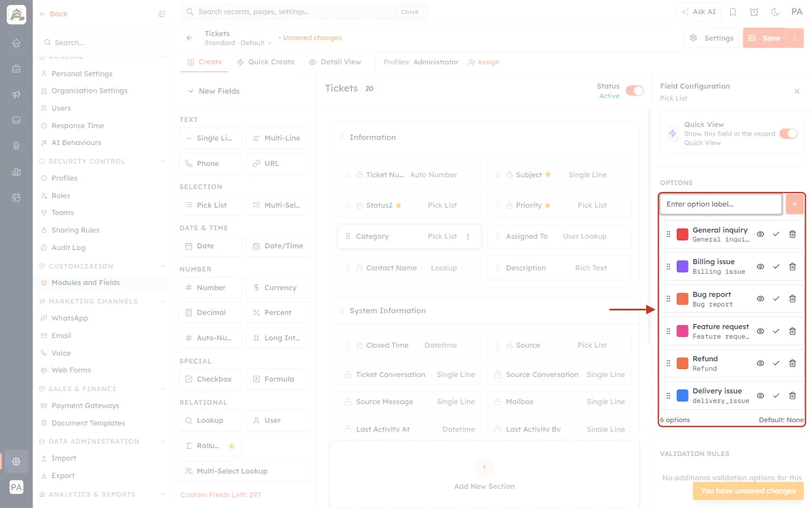
Task: Click the Ask AI button
Action: (x=699, y=12)
